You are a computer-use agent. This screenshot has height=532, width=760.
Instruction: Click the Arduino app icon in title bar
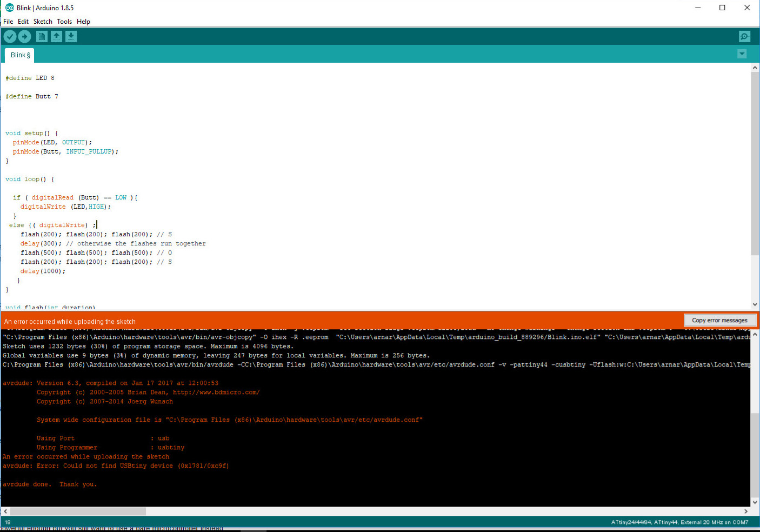9,8
